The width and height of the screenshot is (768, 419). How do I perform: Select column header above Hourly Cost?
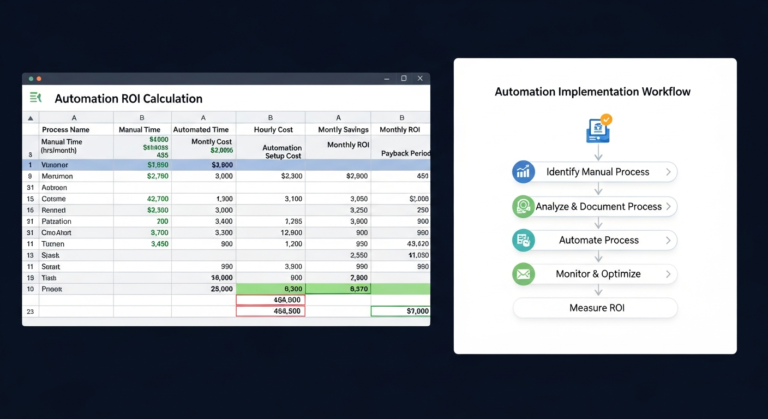pos(270,118)
